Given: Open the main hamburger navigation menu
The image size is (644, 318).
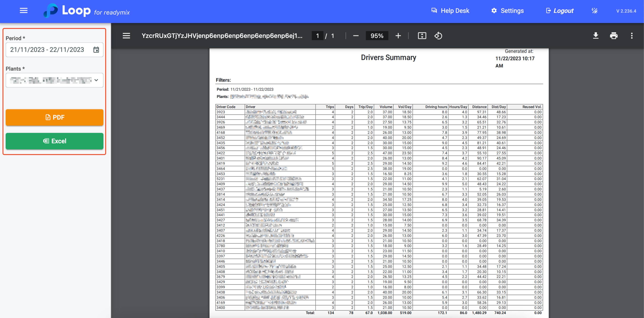Looking at the screenshot, I should [23, 11].
